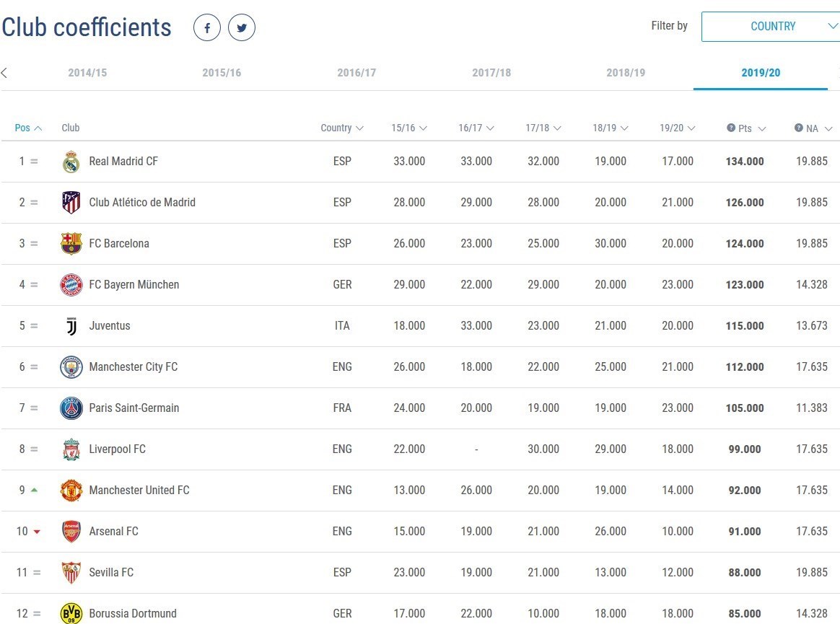Share page via Facebook icon

coord(206,28)
